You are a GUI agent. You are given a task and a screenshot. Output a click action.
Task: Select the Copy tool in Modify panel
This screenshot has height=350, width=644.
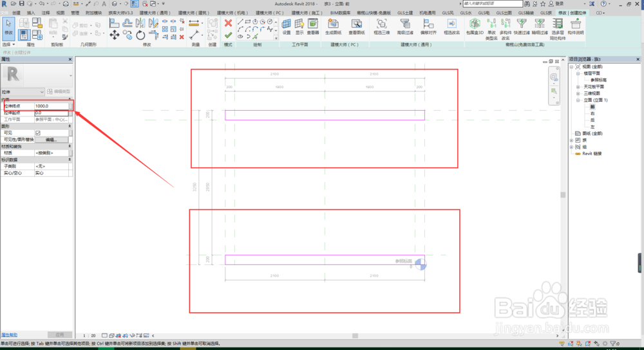(128, 35)
